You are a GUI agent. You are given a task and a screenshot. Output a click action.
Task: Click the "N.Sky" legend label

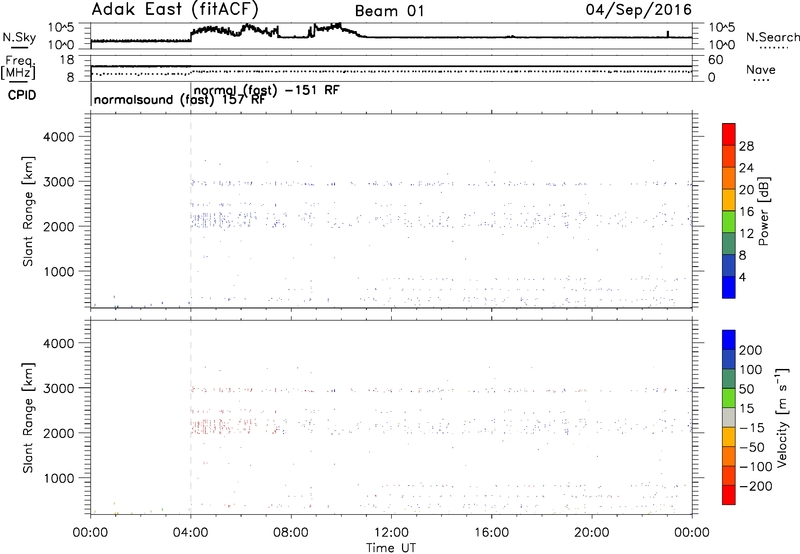19,37
